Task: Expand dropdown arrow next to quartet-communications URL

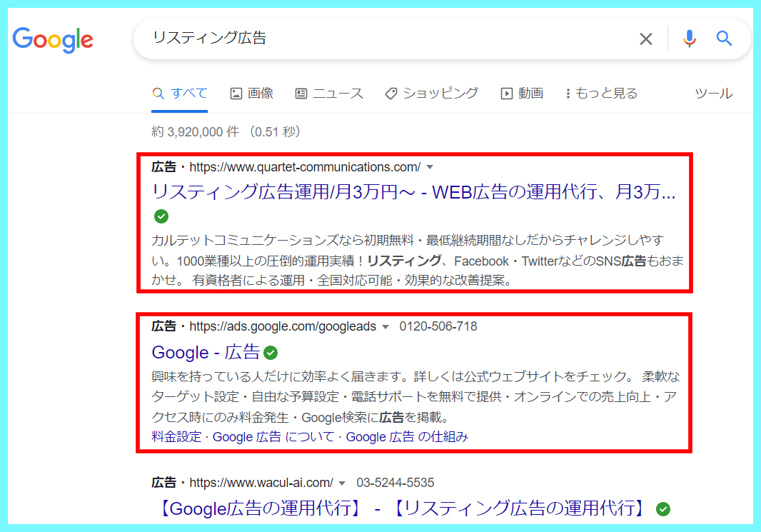Action: pyautogui.click(x=430, y=168)
